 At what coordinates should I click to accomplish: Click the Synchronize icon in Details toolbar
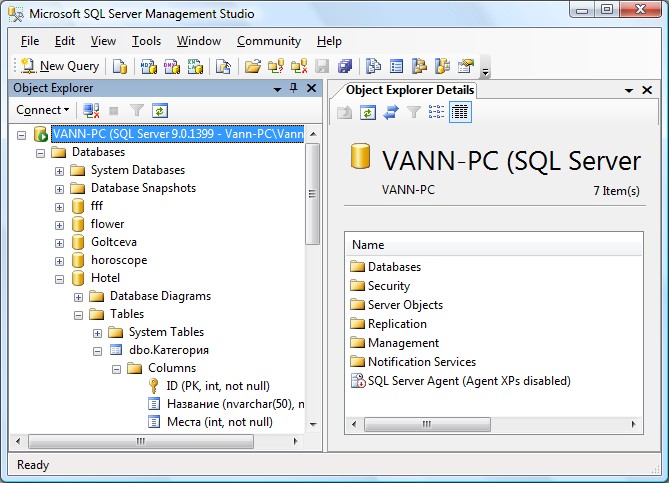tap(391, 113)
